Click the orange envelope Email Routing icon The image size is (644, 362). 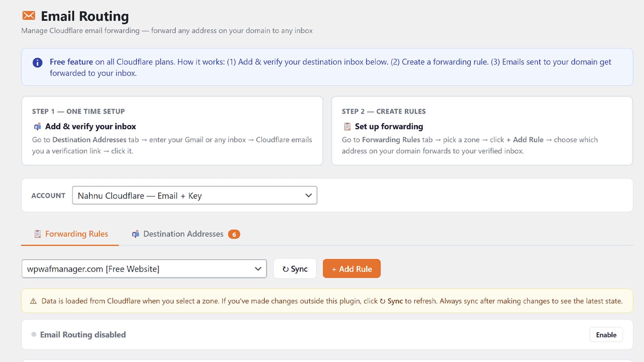(29, 16)
